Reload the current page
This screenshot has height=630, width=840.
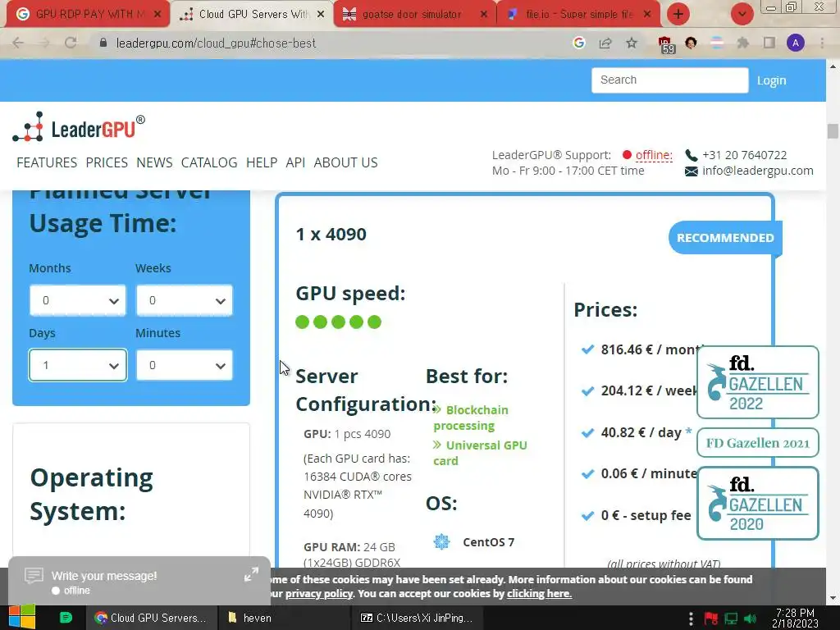coord(71,43)
